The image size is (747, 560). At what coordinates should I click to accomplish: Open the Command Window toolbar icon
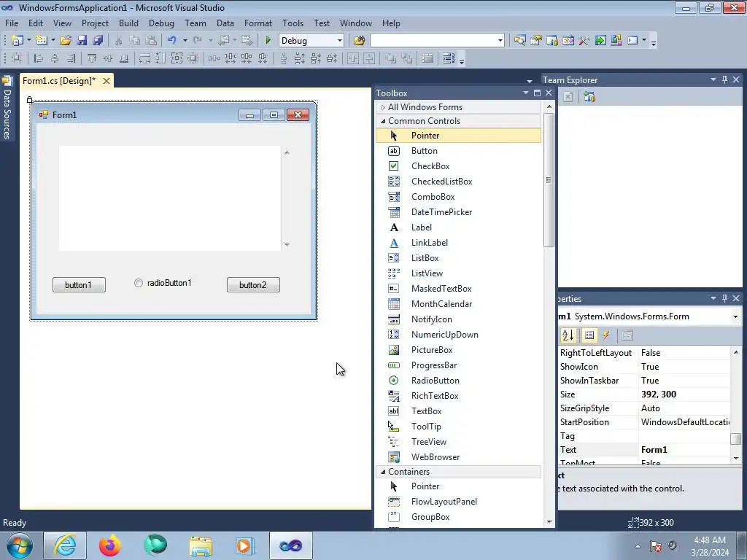tap(632, 41)
